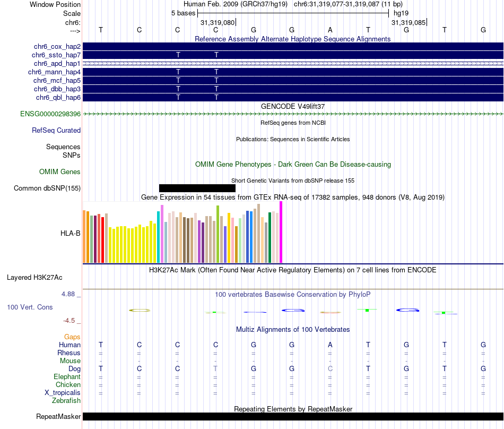Image resolution: width=504 pixels, height=429 pixels.
Task: Select the chr6_ssto_hap7 haplotype label
Action: [56, 55]
